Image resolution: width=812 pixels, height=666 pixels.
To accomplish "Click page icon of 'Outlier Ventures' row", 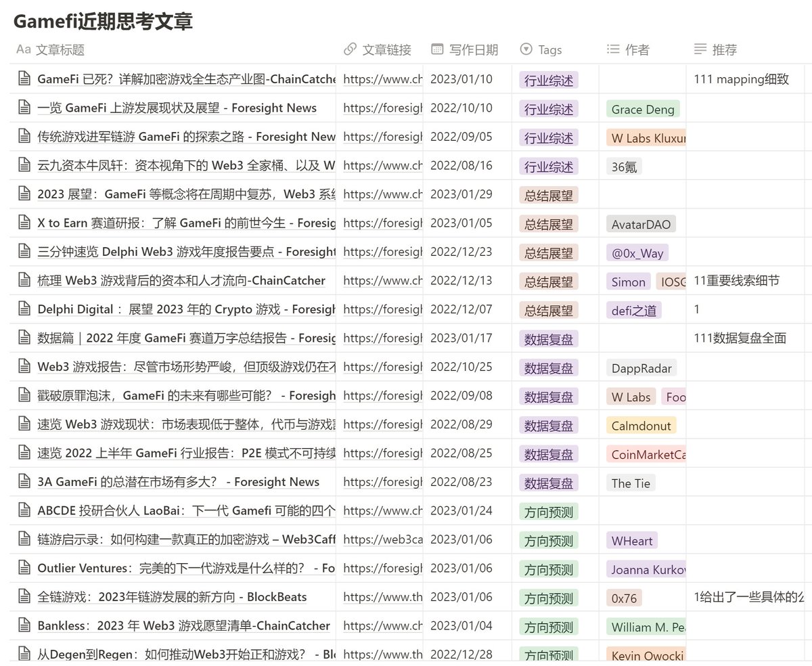I will (x=24, y=568).
